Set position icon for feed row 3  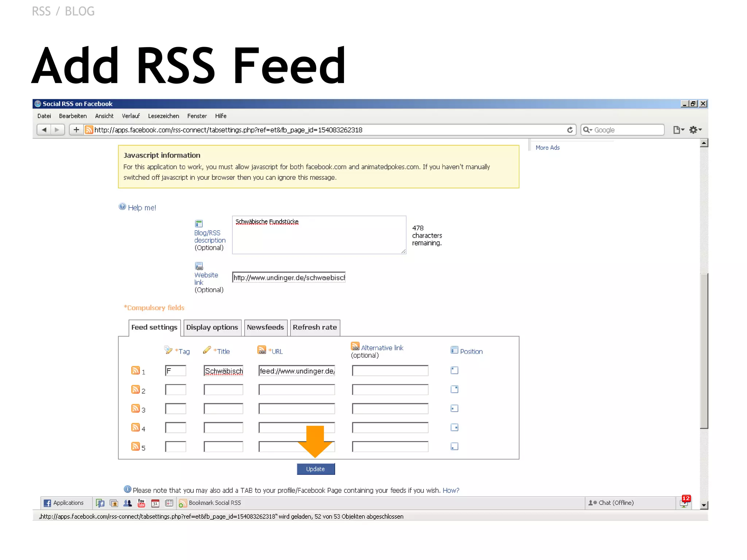[454, 408]
